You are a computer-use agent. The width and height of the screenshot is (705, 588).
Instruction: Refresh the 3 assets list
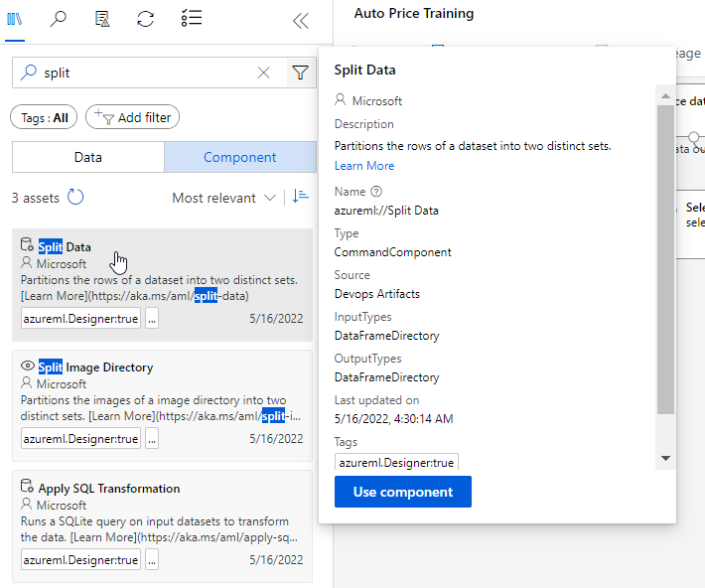point(75,198)
